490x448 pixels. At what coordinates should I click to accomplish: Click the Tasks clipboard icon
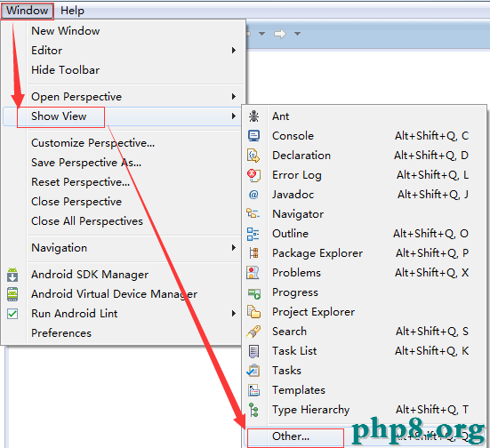[x=253, y=371]
